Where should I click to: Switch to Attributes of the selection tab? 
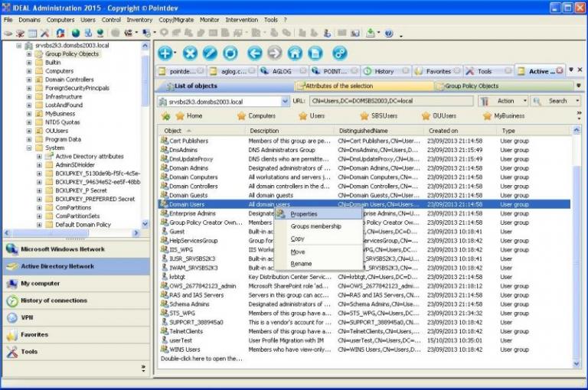[338, 86]
